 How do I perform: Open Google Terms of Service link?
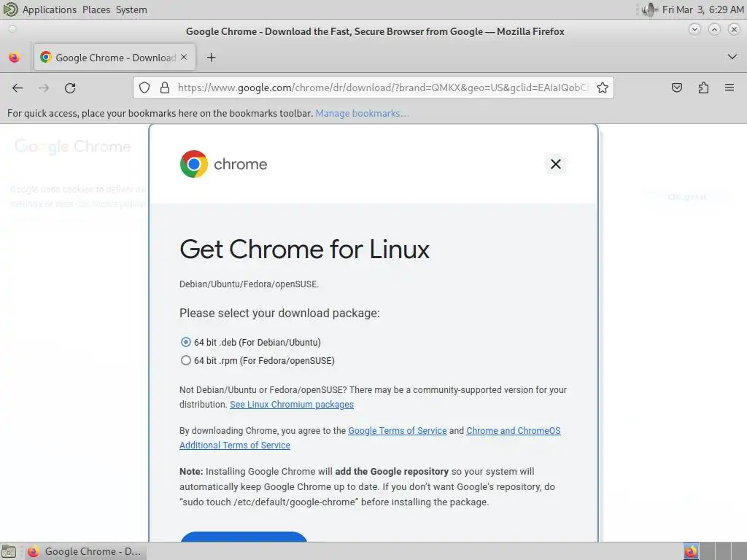click(398, 430)
